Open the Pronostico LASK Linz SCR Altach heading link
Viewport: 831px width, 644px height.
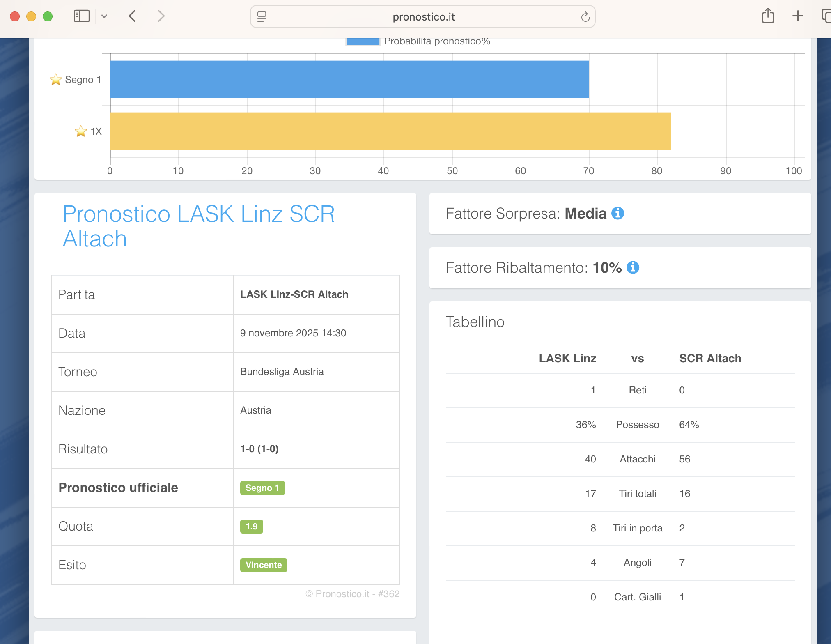pyautogui.click(x=198, y=226)
